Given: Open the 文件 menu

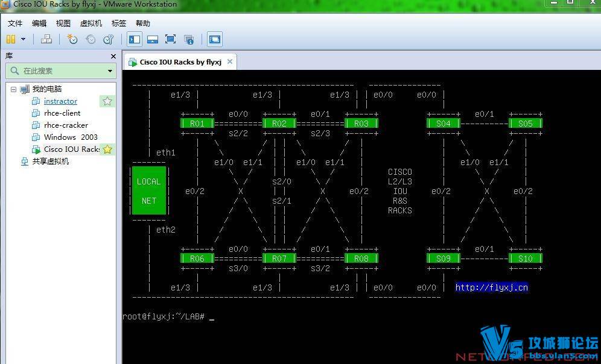Looking at the screenshot, I should click(15, 24).
